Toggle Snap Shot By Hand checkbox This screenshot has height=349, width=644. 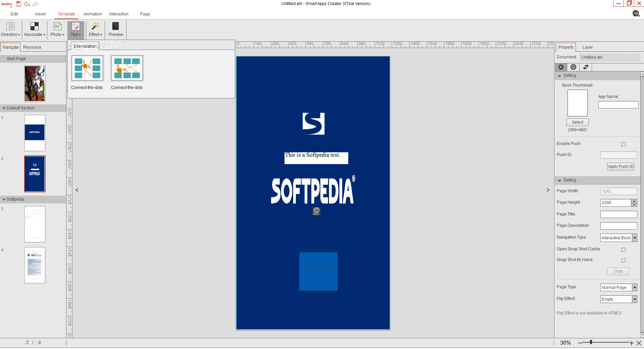point(624,260)
